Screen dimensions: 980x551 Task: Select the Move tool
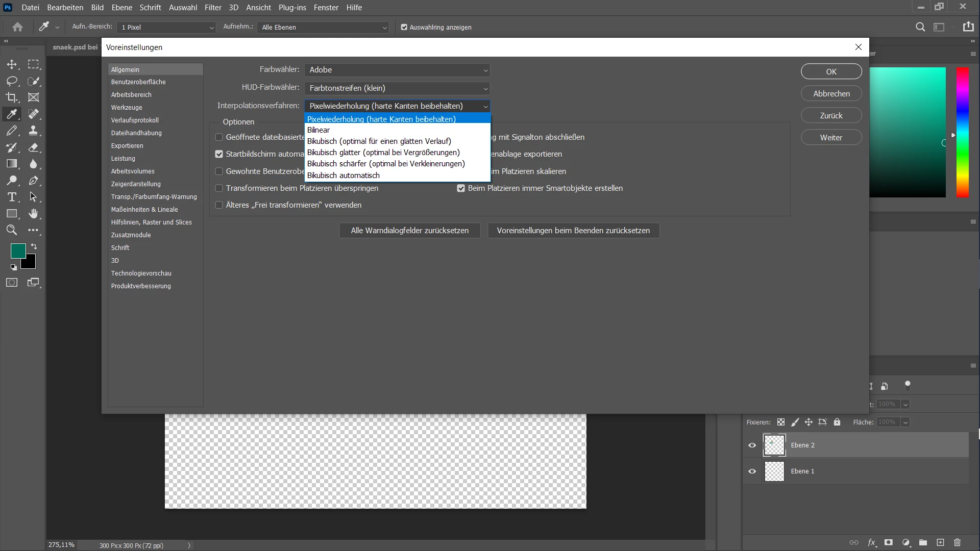click(11, 64)
